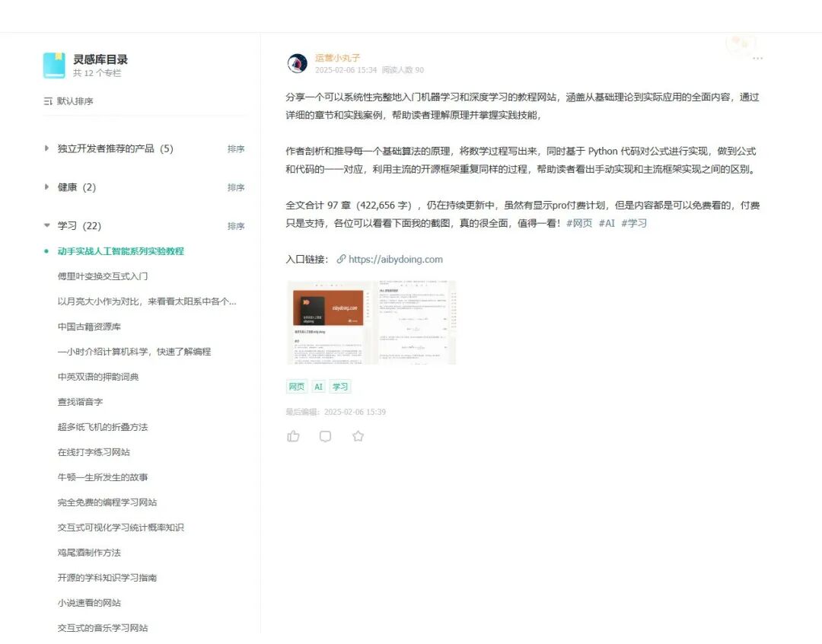822x644 pixels.
Task: Open 超多纸飞机的折叠方法 entry
Action: (103, 427)
